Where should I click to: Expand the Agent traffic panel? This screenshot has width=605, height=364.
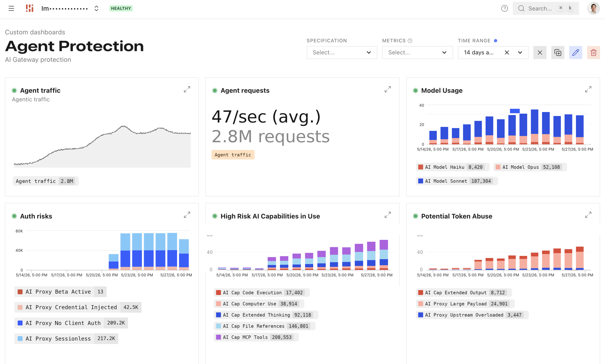click(x=187, y=89)
